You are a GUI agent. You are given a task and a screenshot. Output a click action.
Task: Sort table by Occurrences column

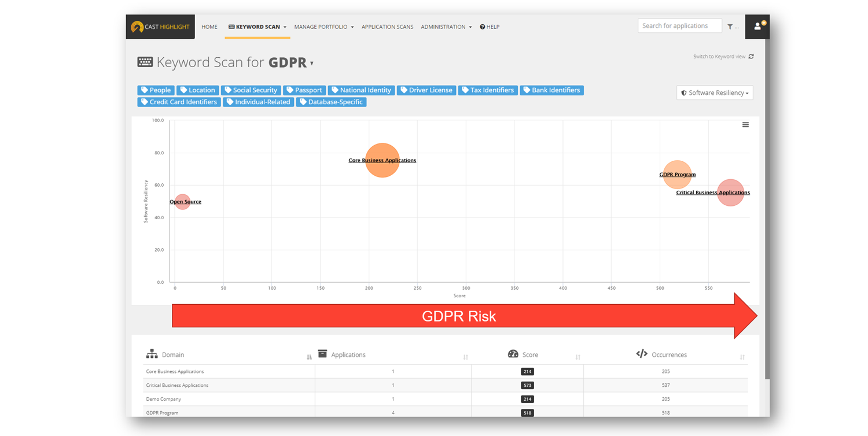pos(742,357)
